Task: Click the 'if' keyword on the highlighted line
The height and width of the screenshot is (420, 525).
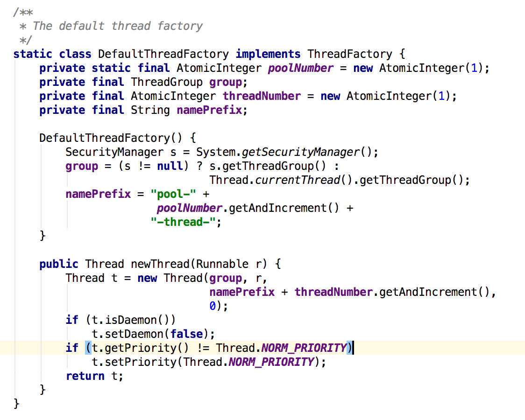Action: pyautogui.click(x=71, y=348)
